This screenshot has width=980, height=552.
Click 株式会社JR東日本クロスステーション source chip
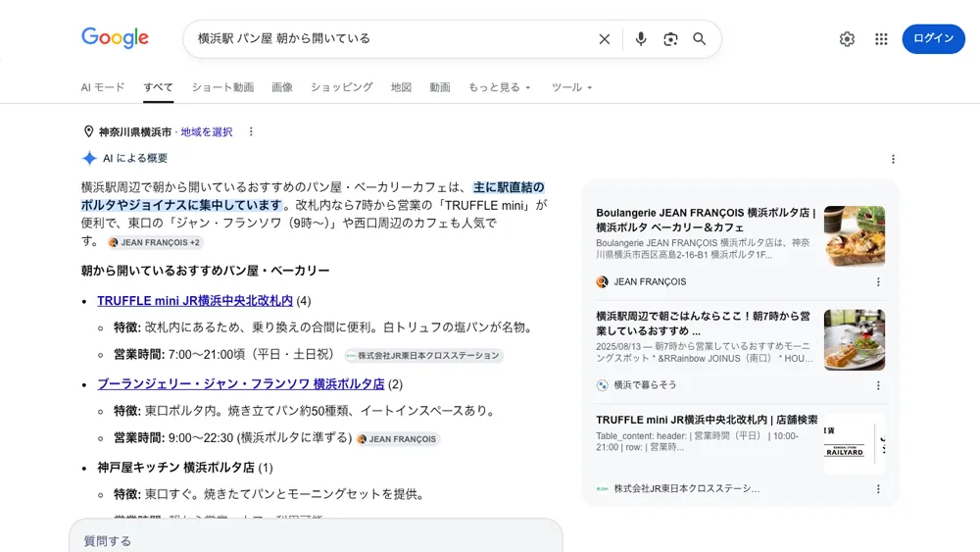[x=423, y=356]
